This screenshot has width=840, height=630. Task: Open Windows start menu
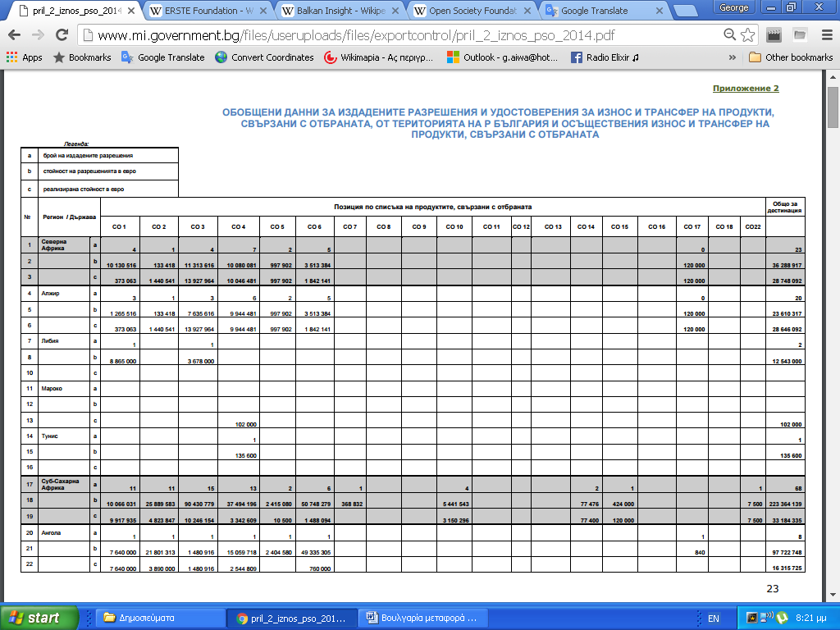click(39, 618)
